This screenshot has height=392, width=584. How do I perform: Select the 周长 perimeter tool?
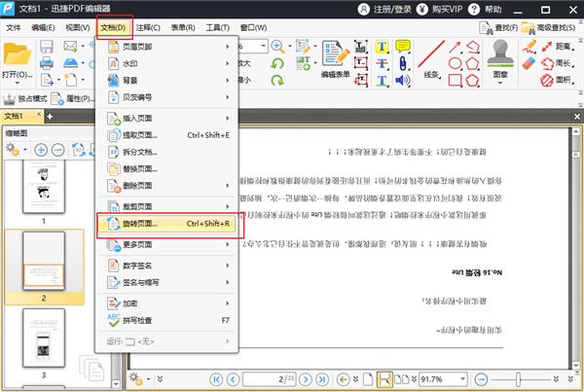coord(556,63)
